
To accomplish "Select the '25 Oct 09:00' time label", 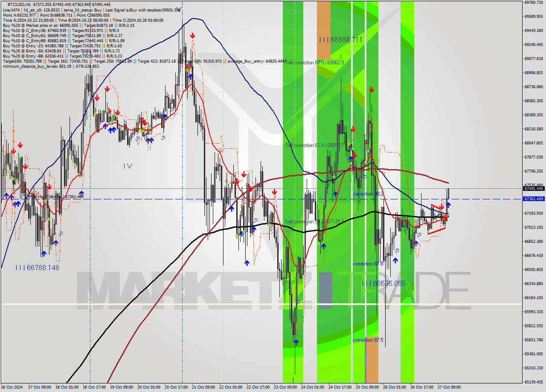I will click(x=367, y=387).
